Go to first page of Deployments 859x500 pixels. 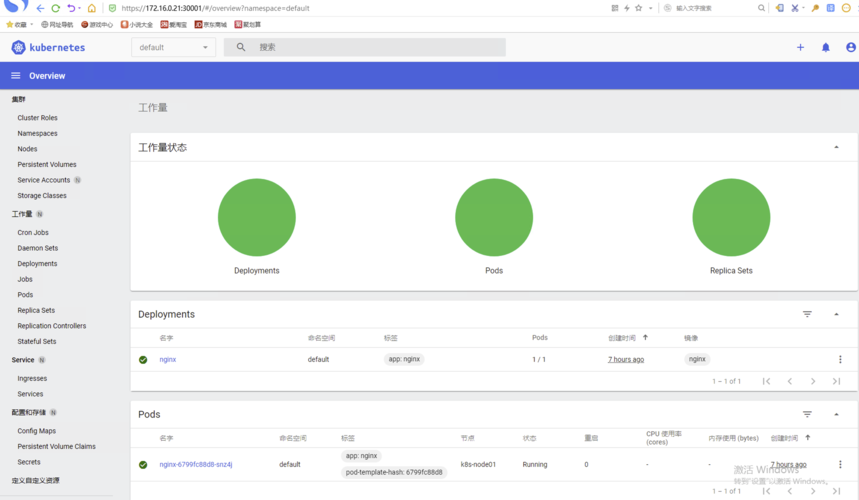coord(766,381)
